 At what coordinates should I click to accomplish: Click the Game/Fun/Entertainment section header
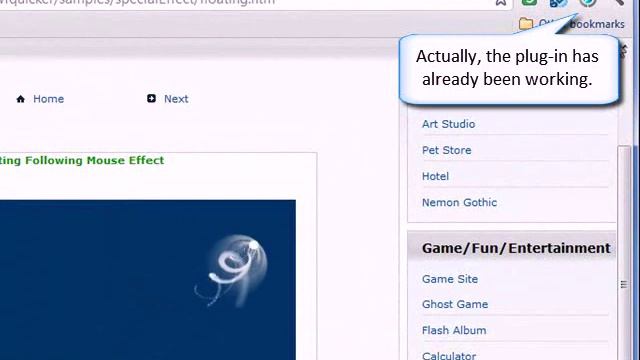point(511,248)
